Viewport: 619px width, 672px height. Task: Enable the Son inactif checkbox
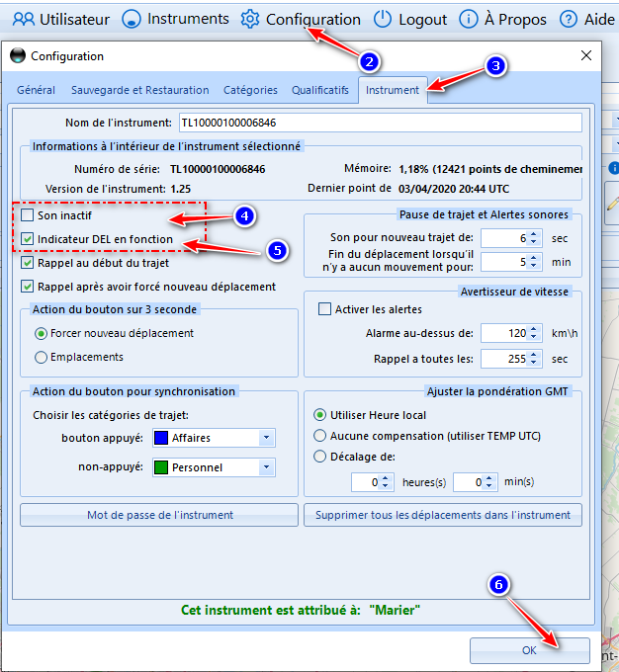click(27, 215)
